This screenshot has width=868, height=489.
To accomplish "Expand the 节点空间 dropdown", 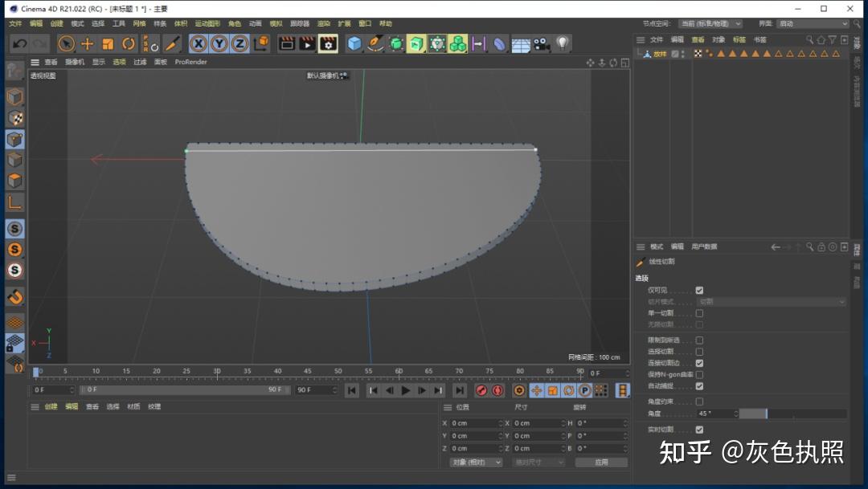I will coord(710,24).
